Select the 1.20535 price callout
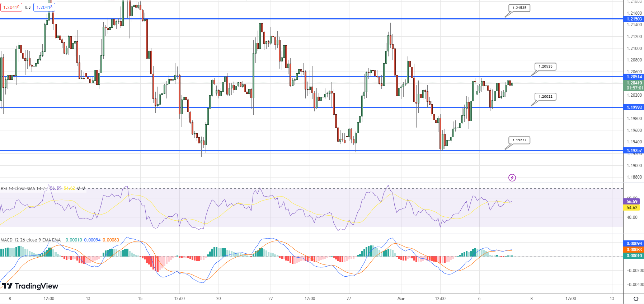 (545, 66)
